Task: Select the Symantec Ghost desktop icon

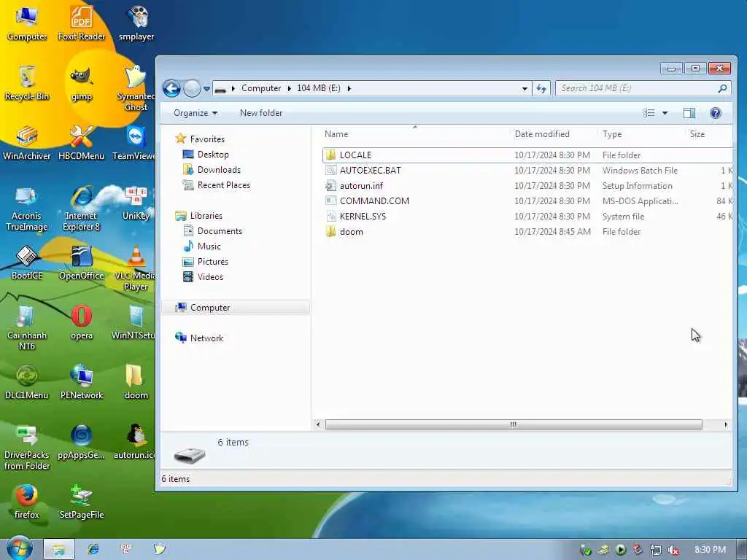Action: [x=136, y=88]
